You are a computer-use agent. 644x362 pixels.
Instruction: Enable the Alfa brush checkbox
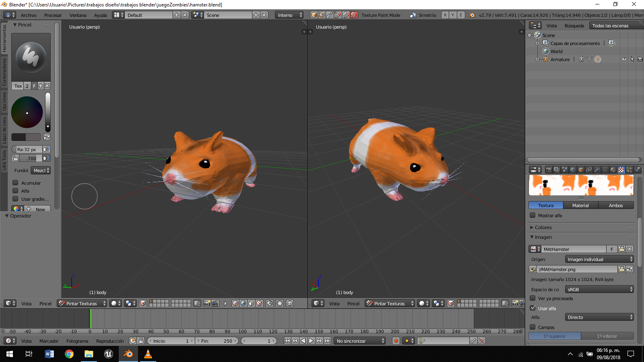(15, 191)
